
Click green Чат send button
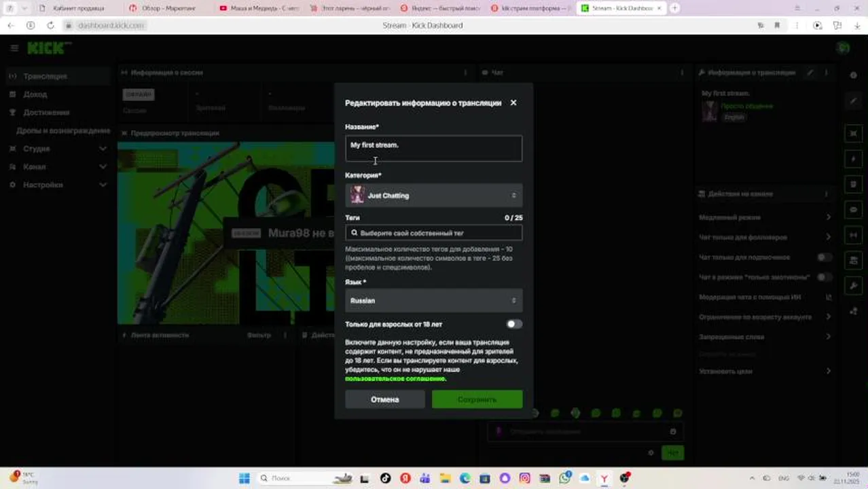(x=672, y=452)
